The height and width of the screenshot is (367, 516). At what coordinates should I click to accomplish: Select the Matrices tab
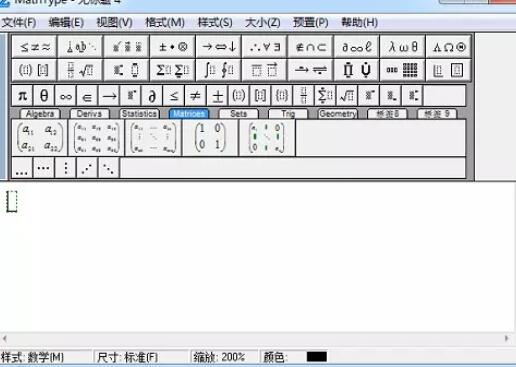[189, 114]
